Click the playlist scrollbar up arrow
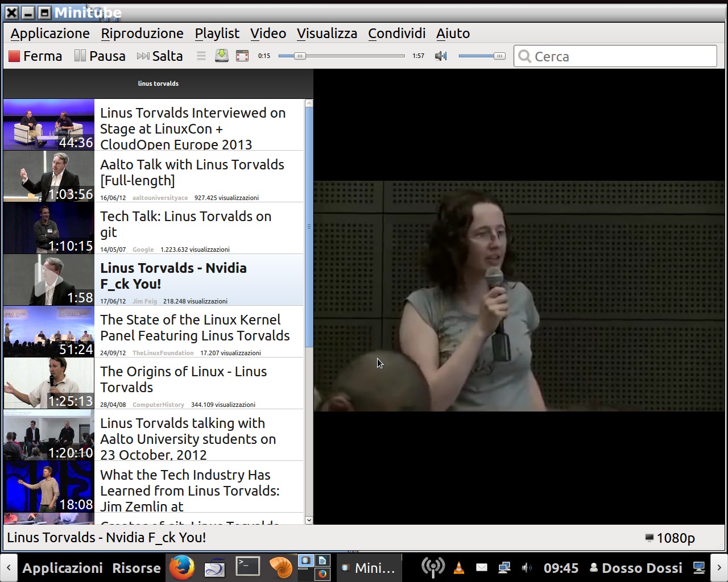The width and height of the screenshot is (728, 582). (309, 103)
